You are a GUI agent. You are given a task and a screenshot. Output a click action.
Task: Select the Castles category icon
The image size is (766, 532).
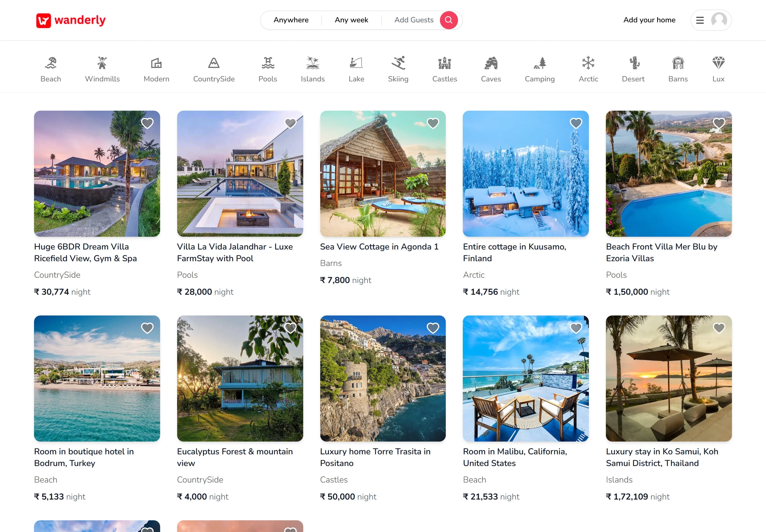coord(444,63)
